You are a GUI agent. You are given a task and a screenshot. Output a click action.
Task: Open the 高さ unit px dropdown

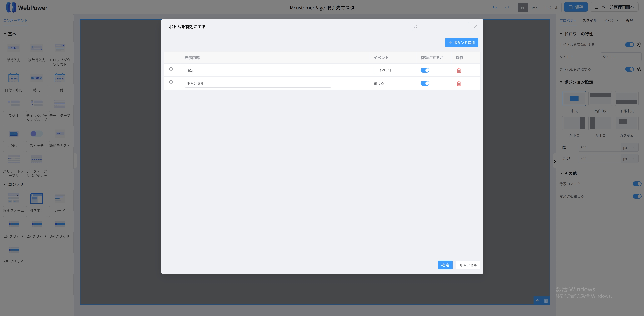point(630,159)
